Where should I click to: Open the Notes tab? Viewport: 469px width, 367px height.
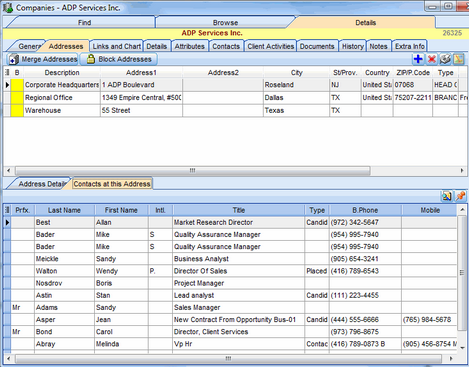(x=378, y=46)
